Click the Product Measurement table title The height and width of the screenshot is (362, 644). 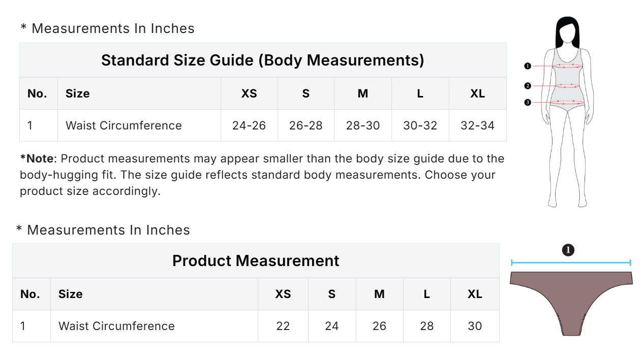pyautogui.click(x=256, y=260)
